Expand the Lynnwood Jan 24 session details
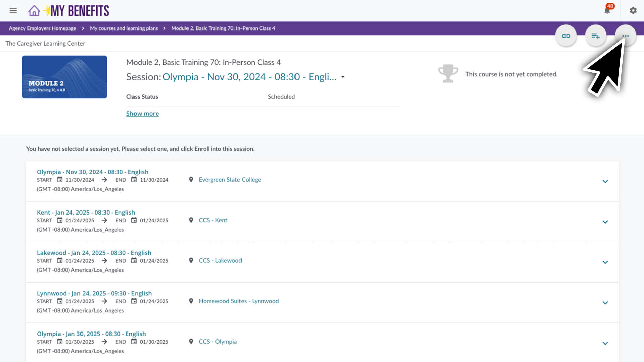Image resolution: width=644 pixels, height=362 pixels. [605, 303]
